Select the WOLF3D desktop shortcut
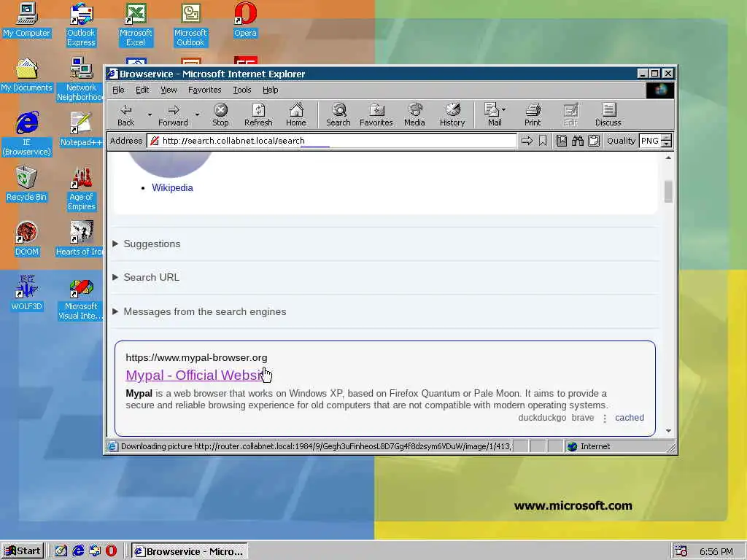This screenshot has height=560, width=747. click(x=27, y=294)
